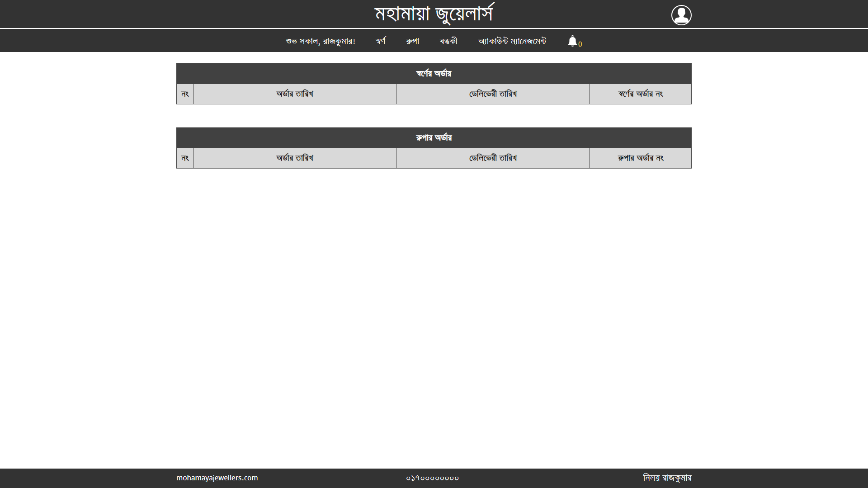Click the notification count badge
The image size is (868, 488).
click(x=580, y=44)
